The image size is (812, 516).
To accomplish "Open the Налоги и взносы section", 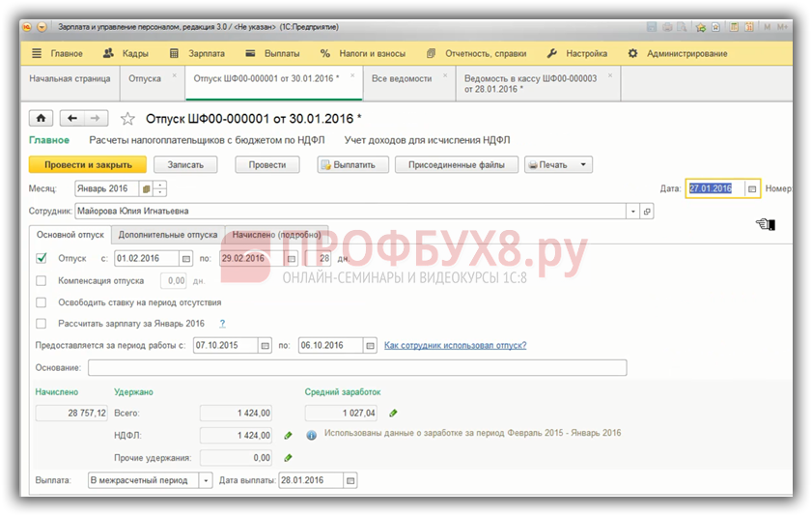I will coord(362,53).
